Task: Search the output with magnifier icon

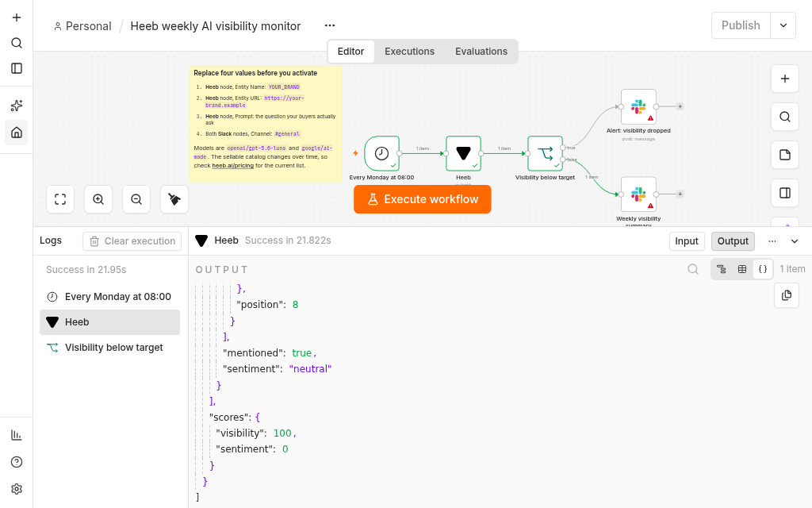Action: pyautogui.click(x=693, y=269)
